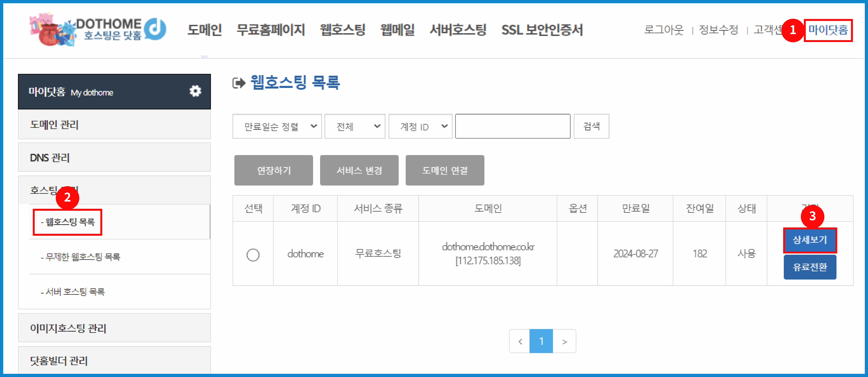
Task: Open the 웹호스팅 top menu
Action: pyautogui.click(x=342, y=30)
